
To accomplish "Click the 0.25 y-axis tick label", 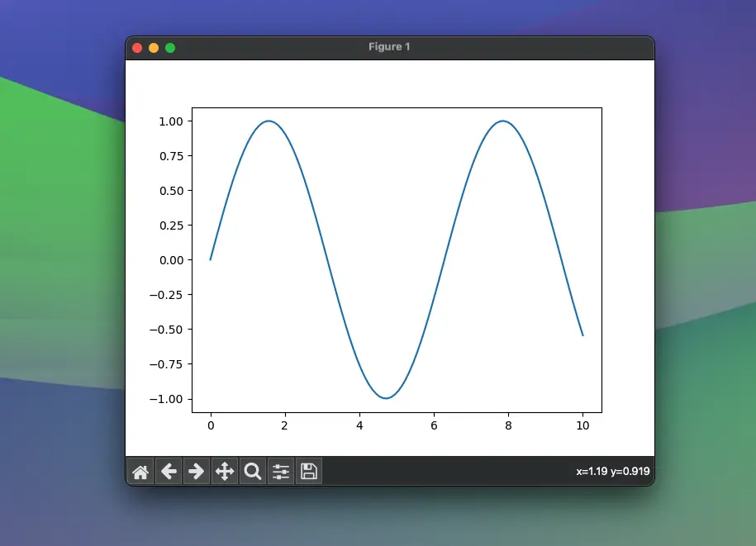I will point(171,226).
